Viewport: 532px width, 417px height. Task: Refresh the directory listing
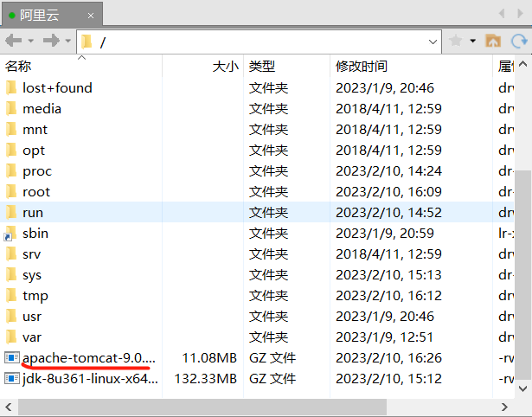click(519, 41)
